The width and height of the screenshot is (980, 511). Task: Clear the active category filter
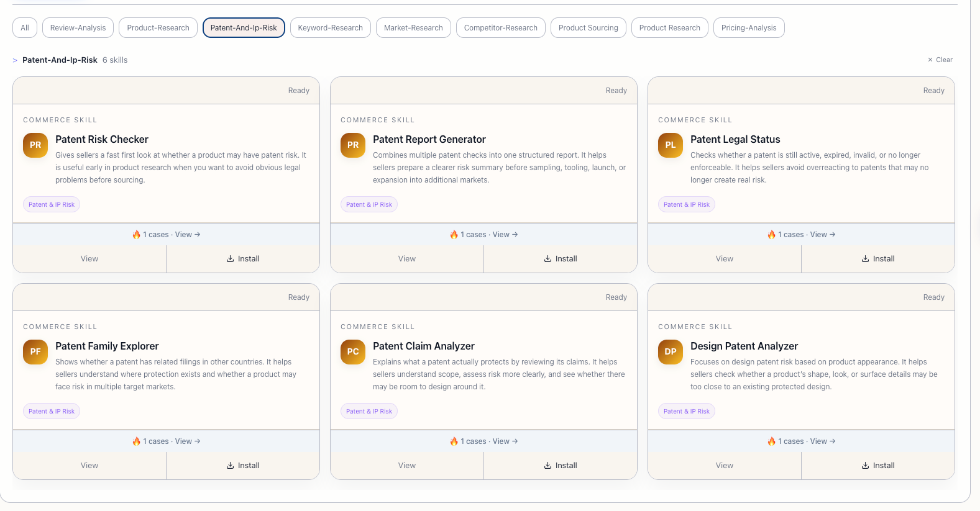[940, 60]
